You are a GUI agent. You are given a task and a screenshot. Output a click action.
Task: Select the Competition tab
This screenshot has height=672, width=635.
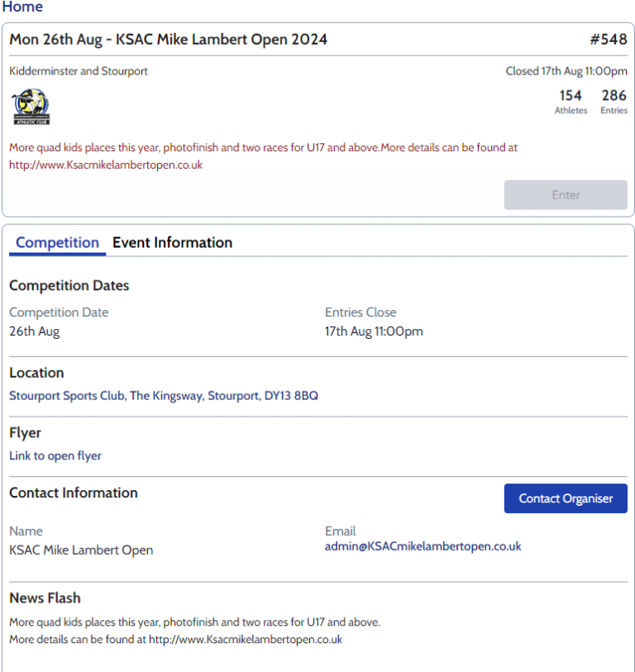57,243
